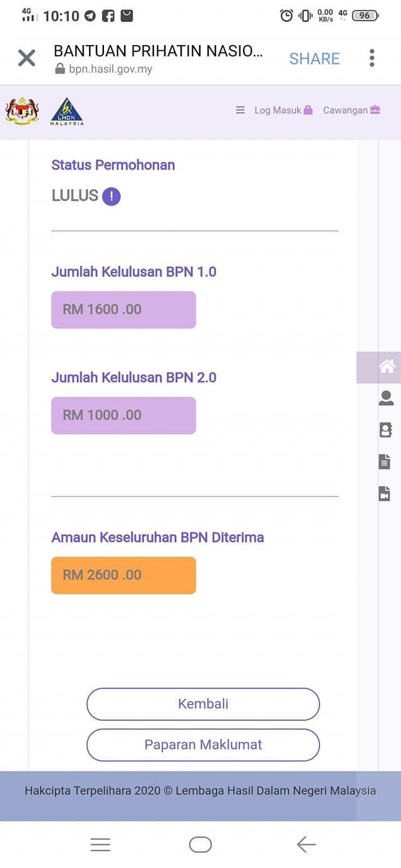Open Log Masuk login link
This screenshot has width=401, height=868.
coord(283,110)
